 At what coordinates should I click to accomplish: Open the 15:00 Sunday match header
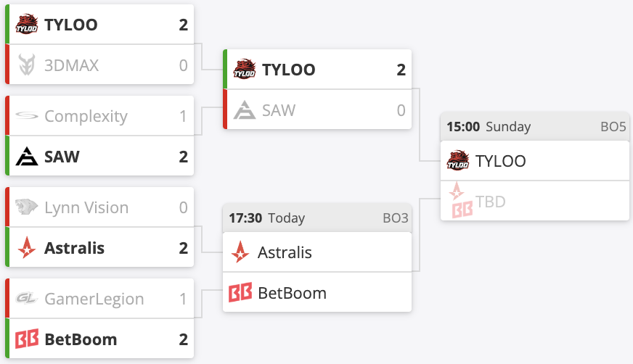pos(535,127)
